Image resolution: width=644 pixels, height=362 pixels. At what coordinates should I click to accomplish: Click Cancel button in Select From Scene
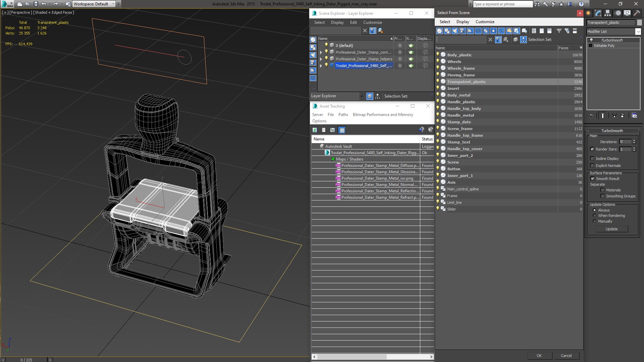click(566, 356)
